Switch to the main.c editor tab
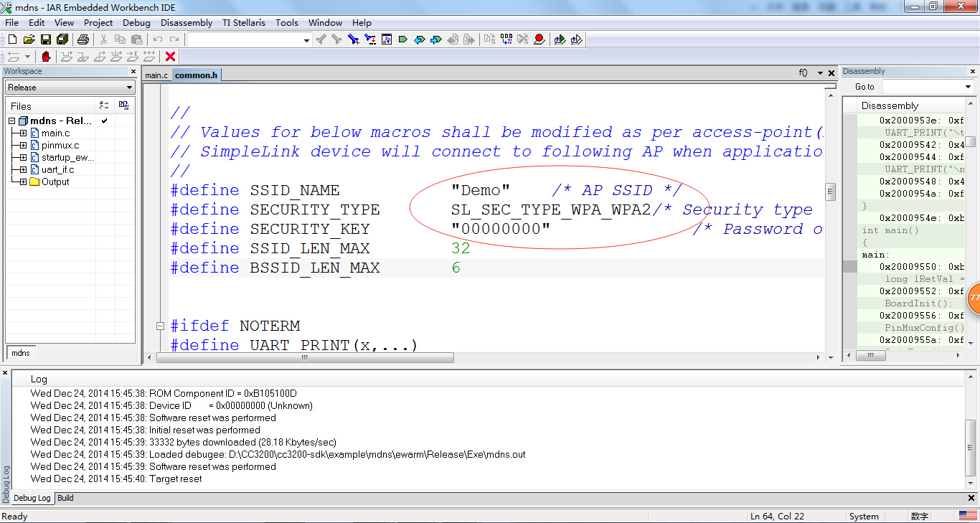Viewport: 980px width, 523px height. (x=156, y=75)
